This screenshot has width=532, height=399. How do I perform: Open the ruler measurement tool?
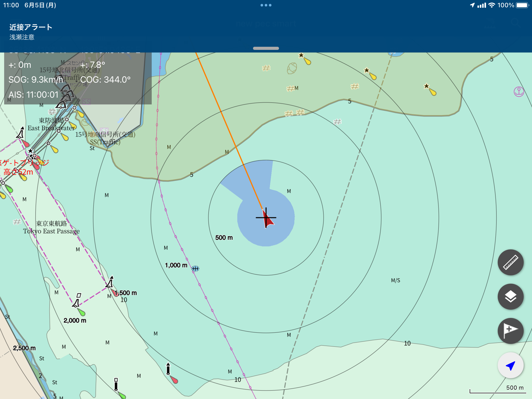[x=510, y=262]
